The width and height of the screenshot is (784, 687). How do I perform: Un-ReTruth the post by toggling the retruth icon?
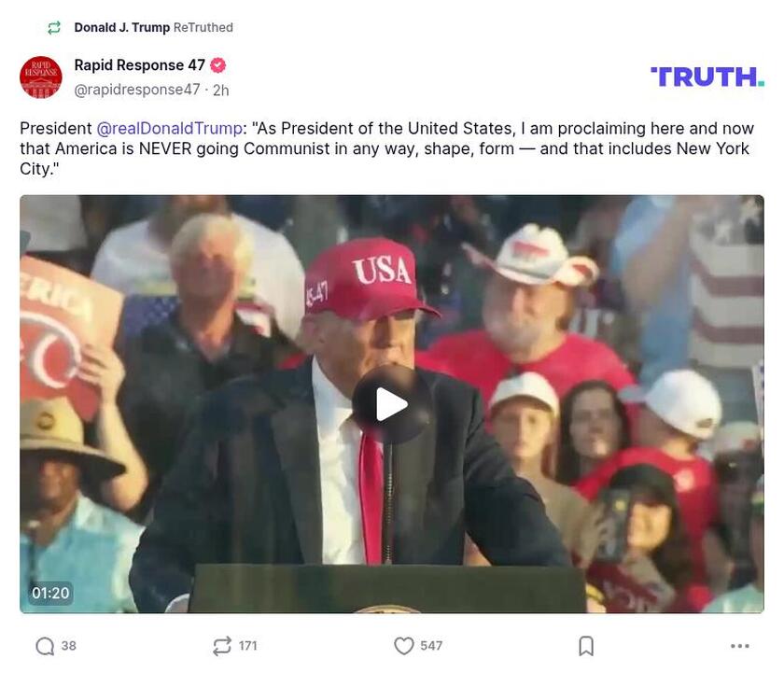click(x=220, y=644)
